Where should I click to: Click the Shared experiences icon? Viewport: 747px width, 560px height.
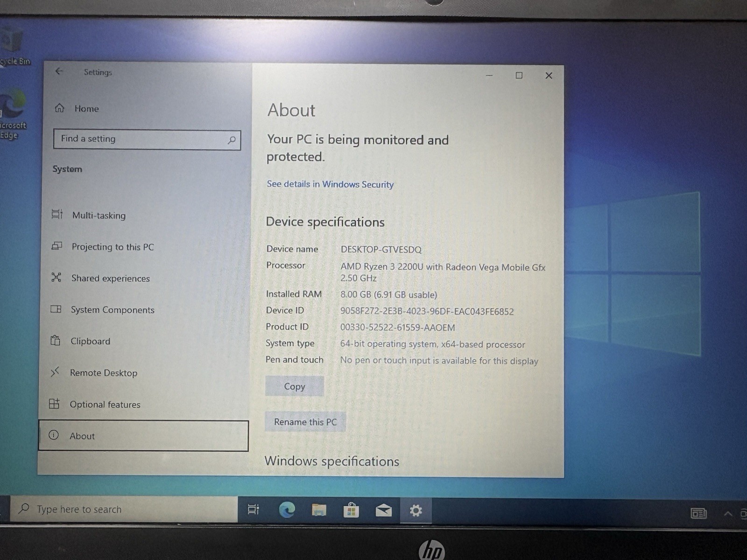pyautogui.click(x=56, y=277)
